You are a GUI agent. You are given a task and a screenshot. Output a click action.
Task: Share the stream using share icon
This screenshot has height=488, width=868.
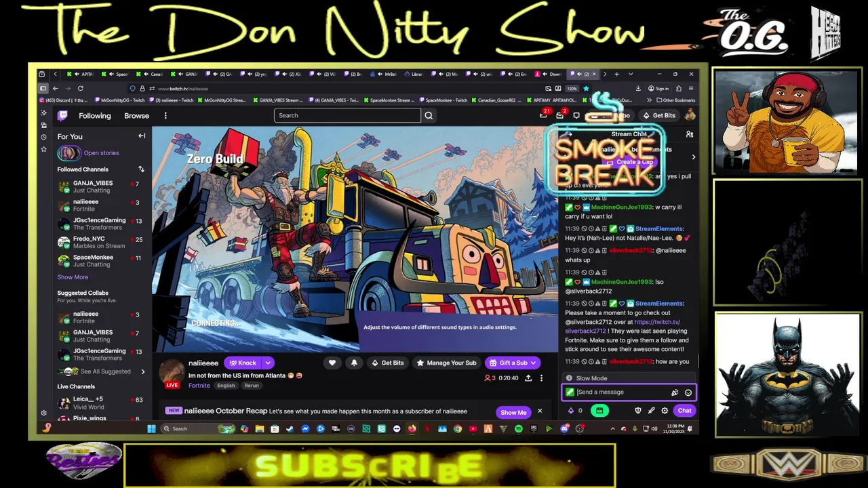pos(528,378)
